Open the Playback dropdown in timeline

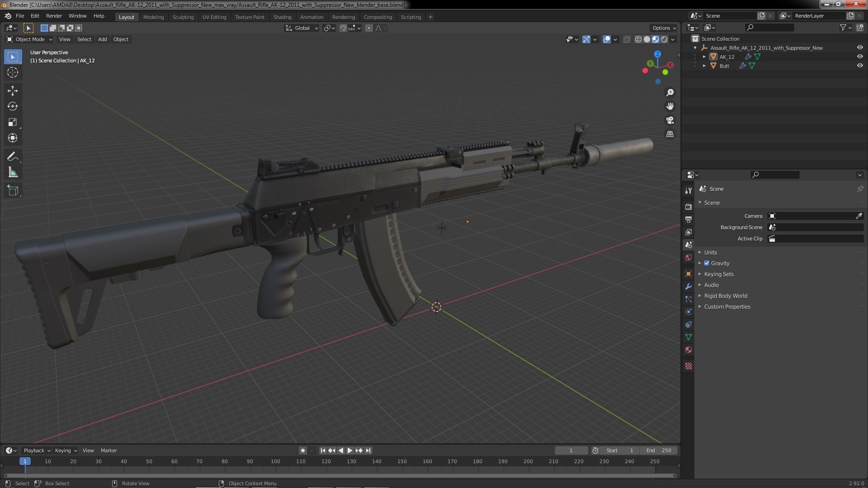point(37,450)
